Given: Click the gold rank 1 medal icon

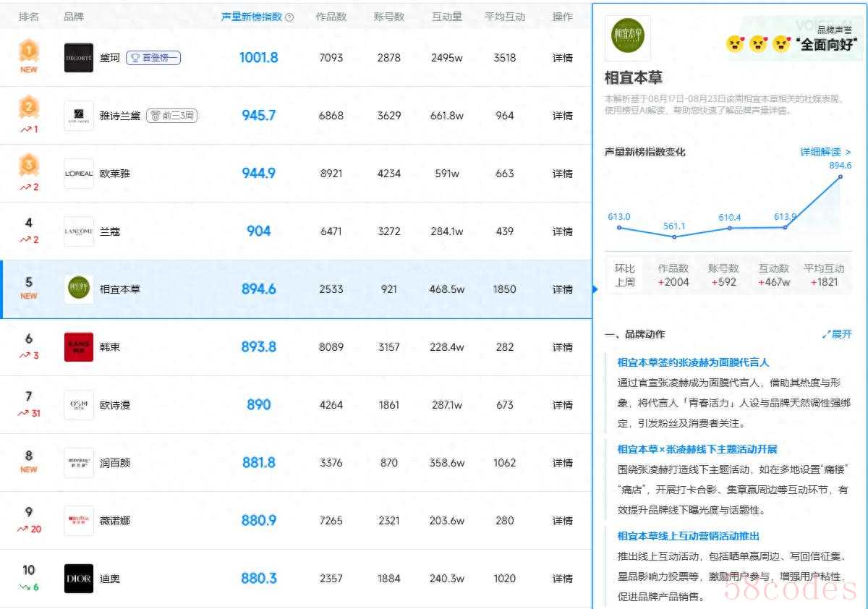Looking at the screenshot, I should (28, 51).
